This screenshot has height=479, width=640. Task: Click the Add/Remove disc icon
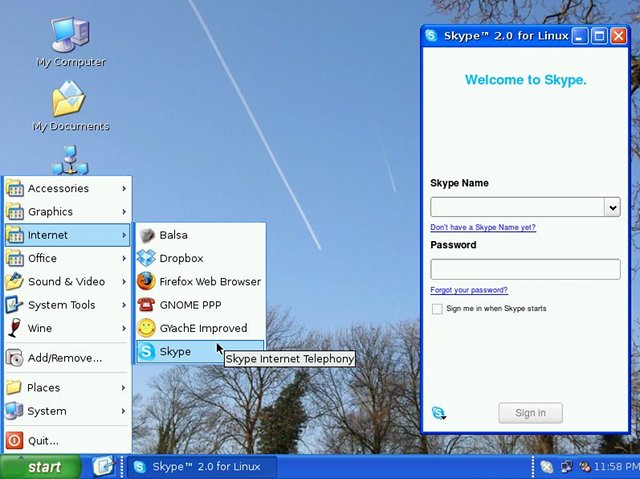coord(15,358)
